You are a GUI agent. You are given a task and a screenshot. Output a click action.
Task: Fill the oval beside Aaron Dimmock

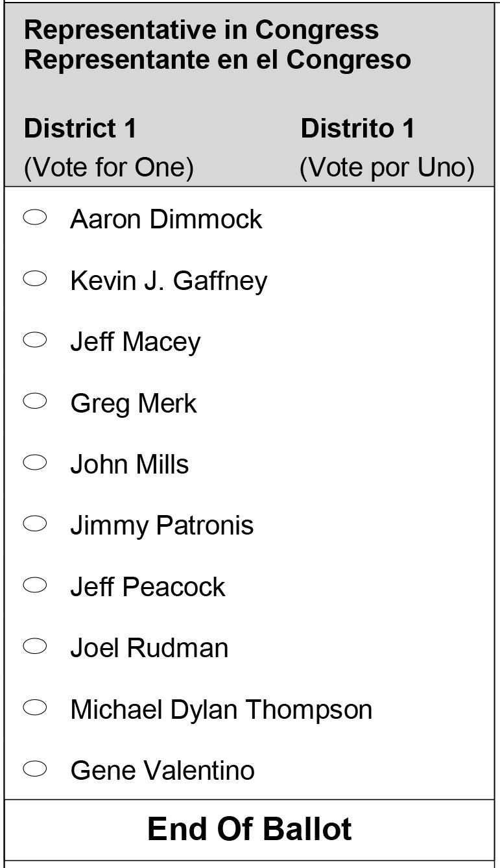(x=35, y=218)
